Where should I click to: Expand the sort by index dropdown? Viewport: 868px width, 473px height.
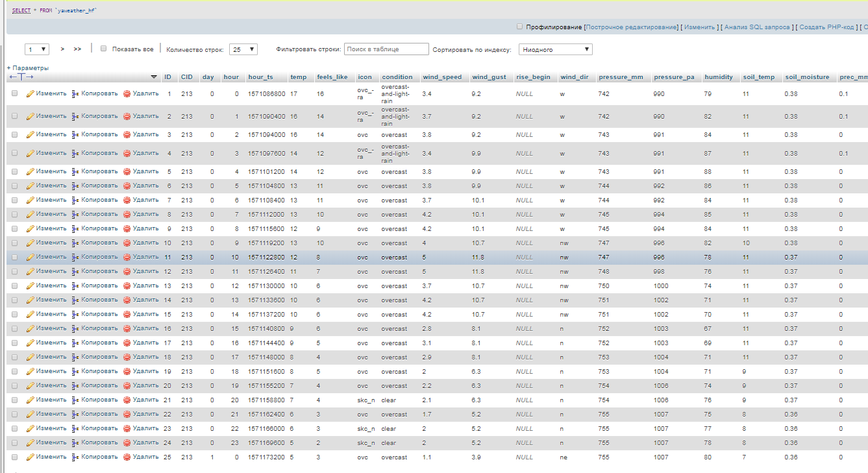click(x=555, y=49)
